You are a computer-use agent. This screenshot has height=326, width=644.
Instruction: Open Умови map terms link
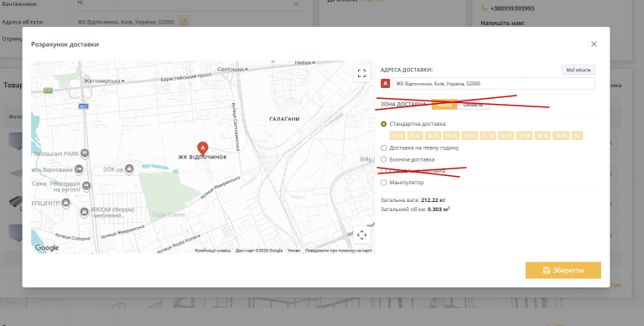293,251
